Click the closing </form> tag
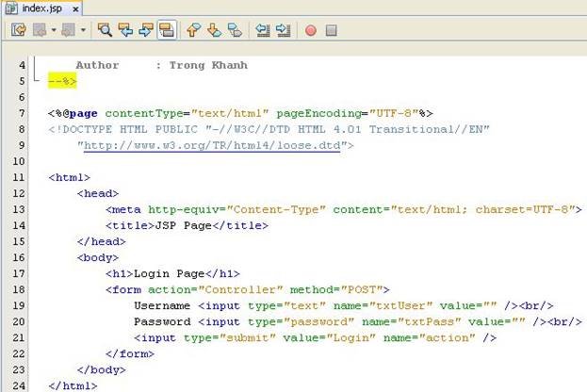587x392 pixels. (x=129, y=353)
